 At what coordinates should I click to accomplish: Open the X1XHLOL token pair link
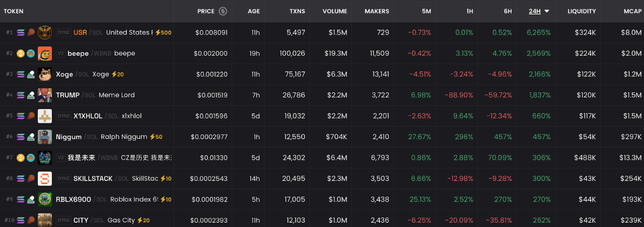pos(88,116)
